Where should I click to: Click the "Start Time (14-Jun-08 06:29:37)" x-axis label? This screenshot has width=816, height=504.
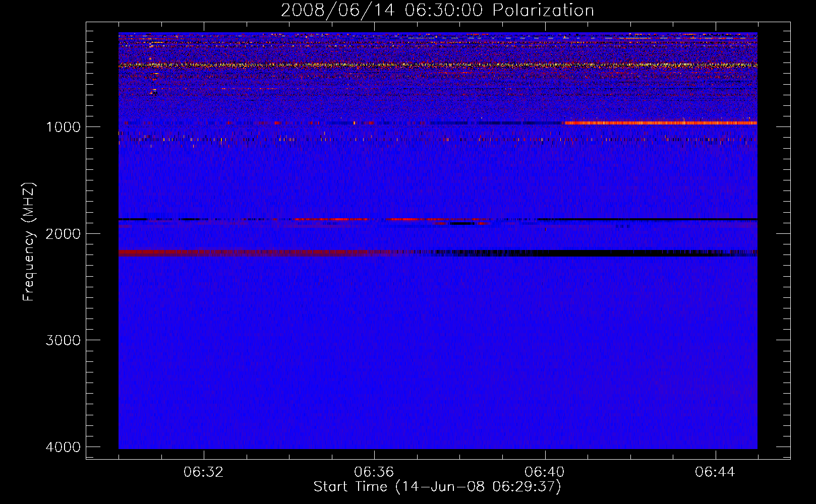(437, 487)
